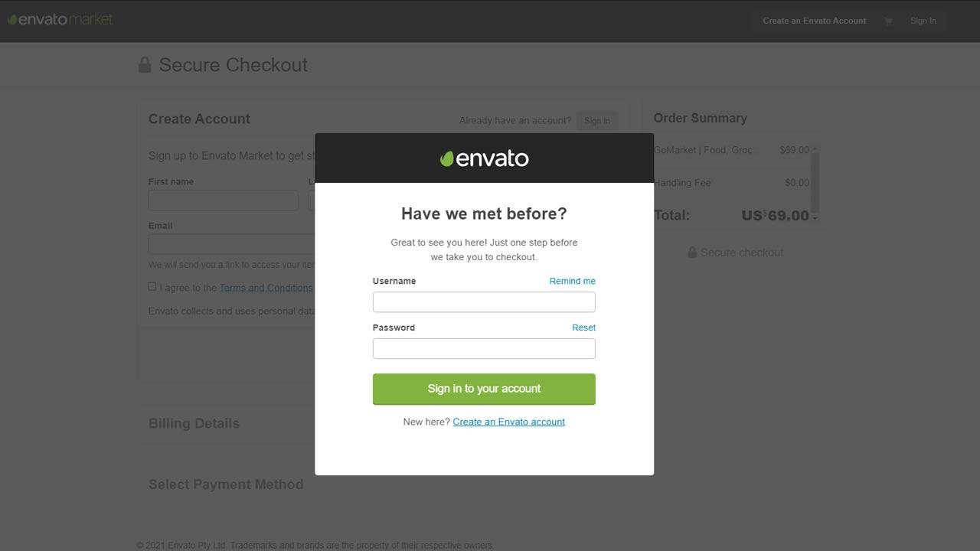Click the shopping cart icon in header

coord(888,21)
